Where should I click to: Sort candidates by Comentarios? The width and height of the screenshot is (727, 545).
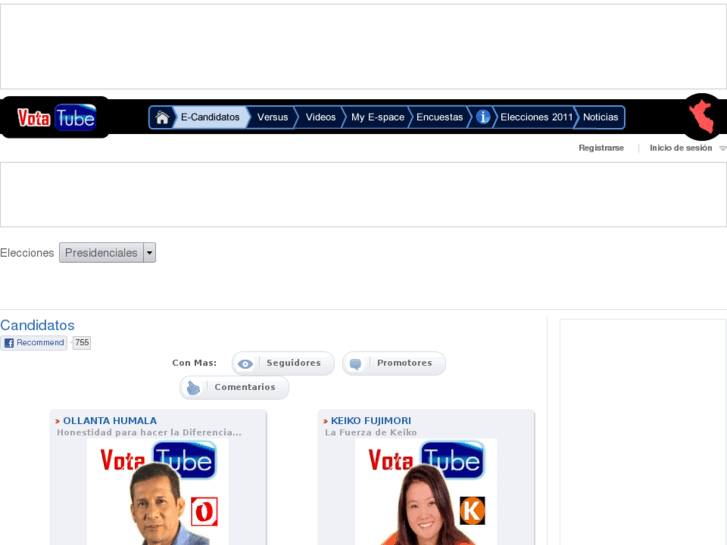pos(234,387)
